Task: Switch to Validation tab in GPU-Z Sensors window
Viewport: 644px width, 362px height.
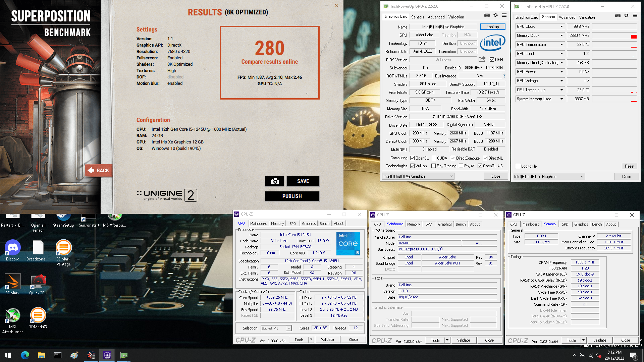Action: tap(587, 17)
